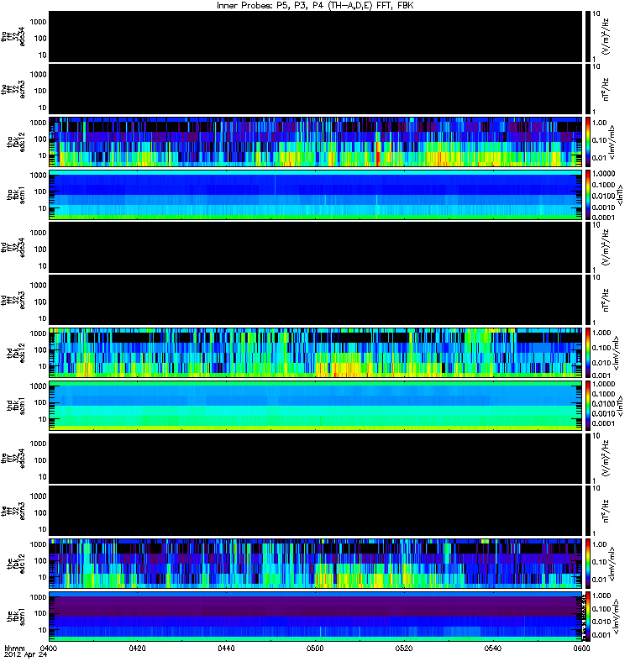Click the empty thd fff 32 edc34 panel
The height and width of the screenshot is (672, 630).
[316, 247]
